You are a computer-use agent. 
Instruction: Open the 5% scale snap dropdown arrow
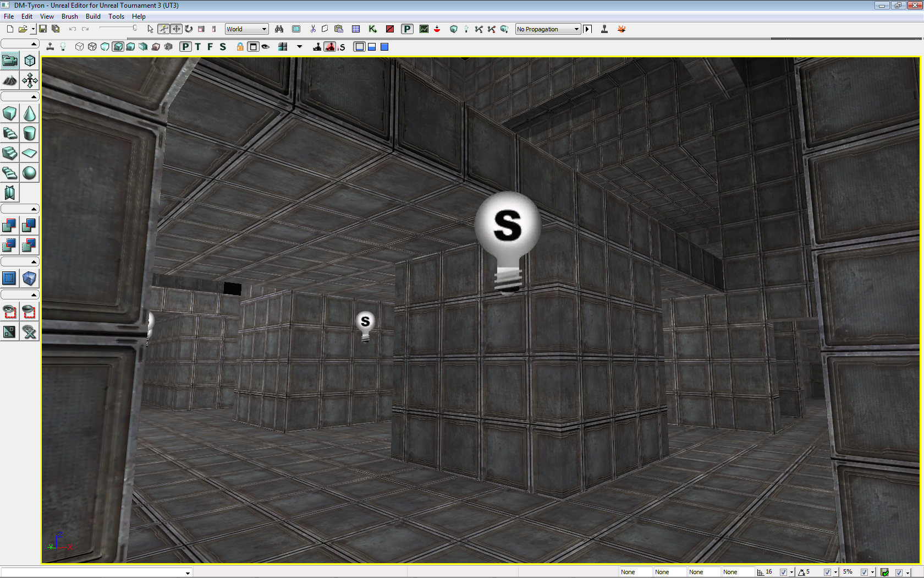click(x=873, y=572)
